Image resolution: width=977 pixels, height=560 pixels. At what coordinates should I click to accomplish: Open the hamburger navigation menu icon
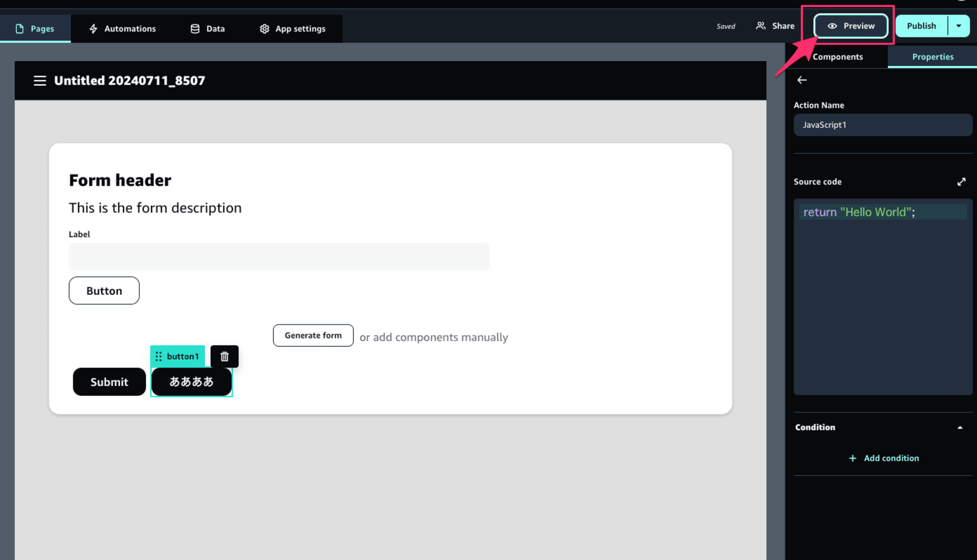tap(40, 81)
